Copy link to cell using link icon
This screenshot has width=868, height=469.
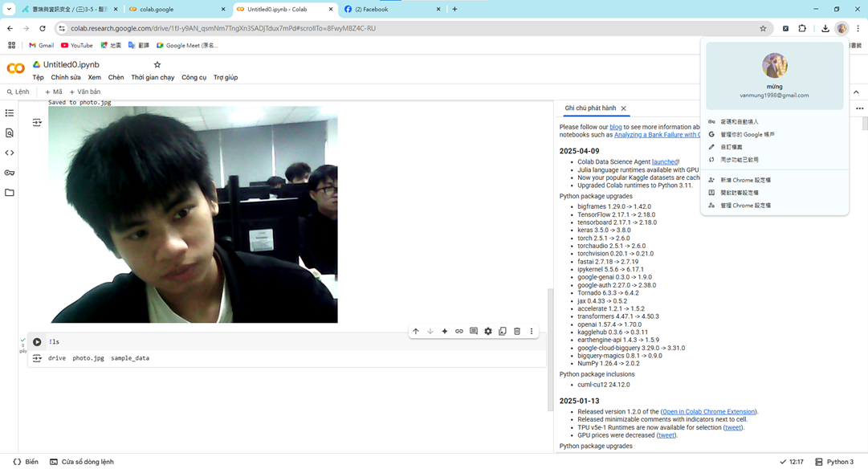click(x=459, y=331)
